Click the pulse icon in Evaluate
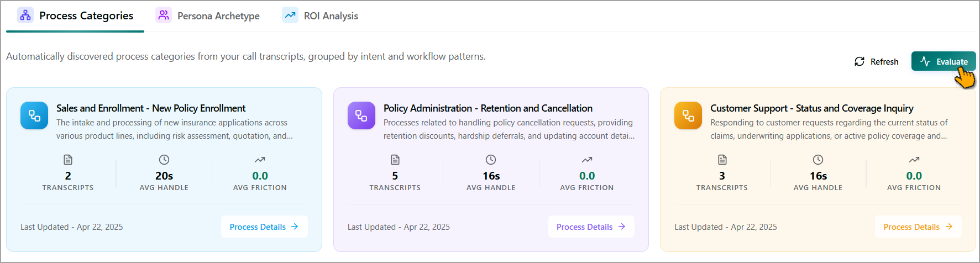Image resolution: width=980 pixels, height=263 pixels. coord(925,61)
